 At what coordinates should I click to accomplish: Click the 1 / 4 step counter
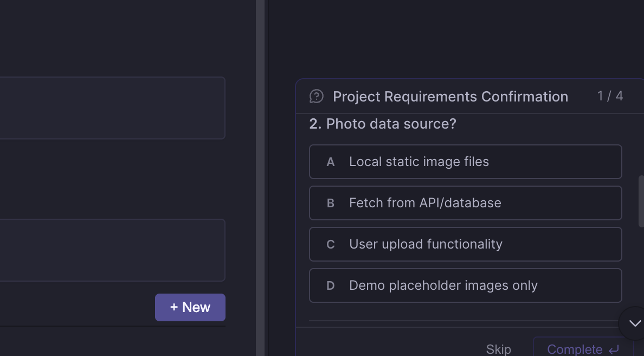pos(610,97)
